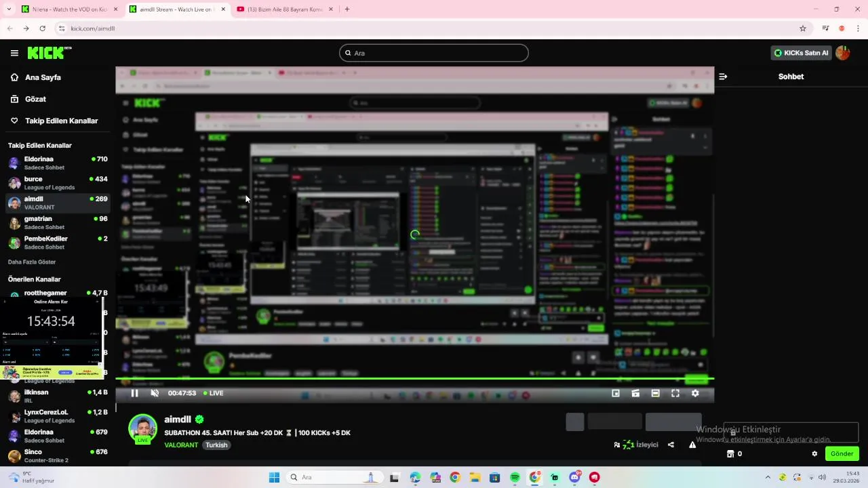Report the stream with warning icon
Image resolution: width=868 pixels, height=488 pixels.
pos(692,445)
